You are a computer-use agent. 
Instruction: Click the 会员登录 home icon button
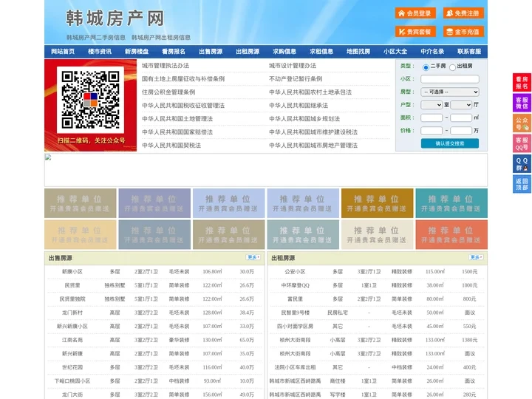tap(415, 13)
